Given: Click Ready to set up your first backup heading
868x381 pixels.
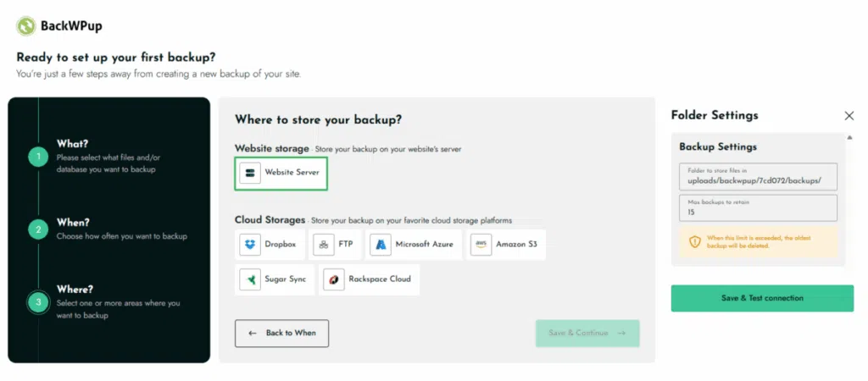Looking at the screenshot, I should tap(115, 57).
